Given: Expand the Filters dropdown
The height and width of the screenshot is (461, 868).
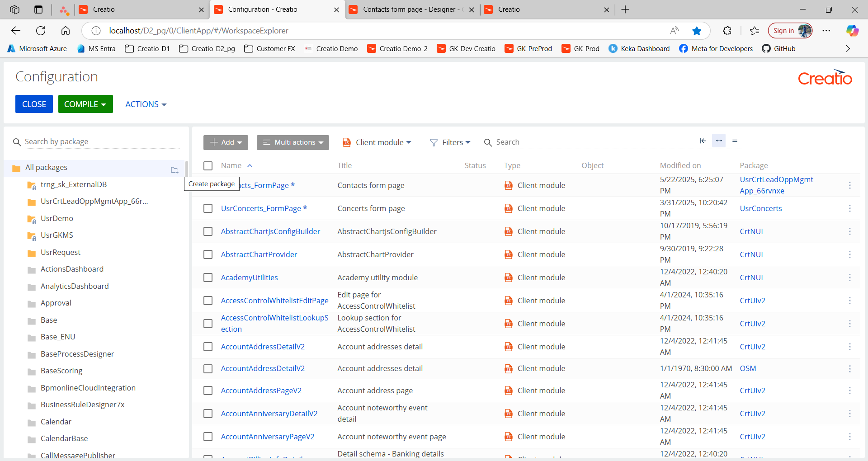Looking at the screenshot, I should coord(450,142).
